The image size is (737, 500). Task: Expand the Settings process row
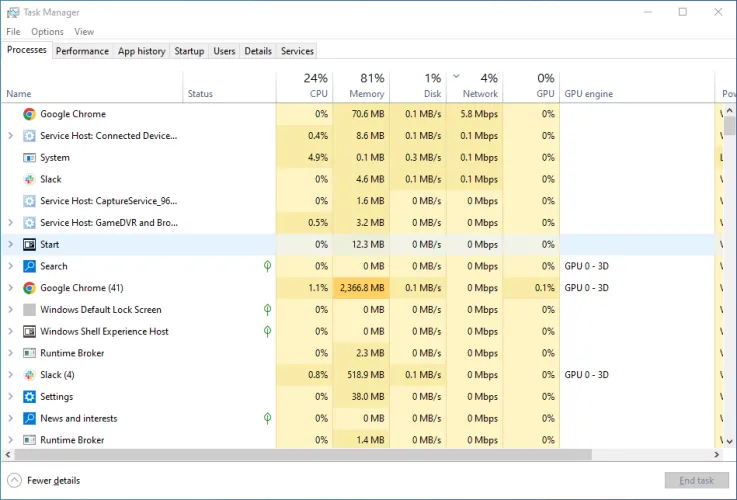(x=10, y=397)
